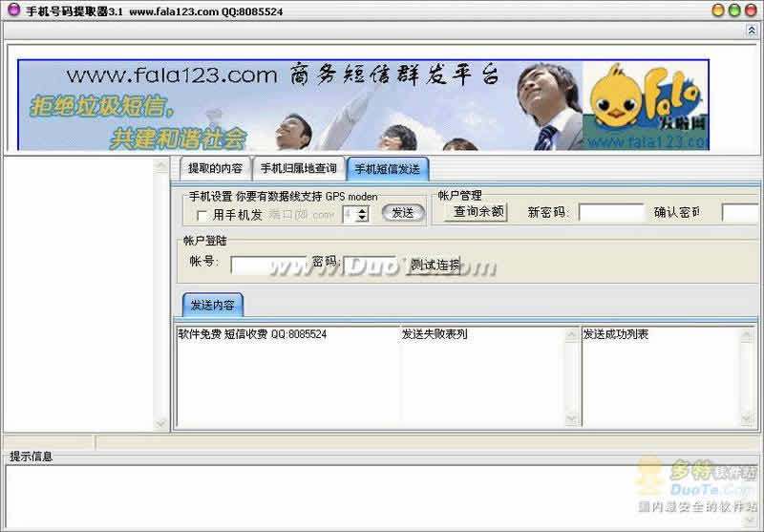
Task: Select the 发送内容 tab
Action: pyautogui.click(x=212, y=306)
